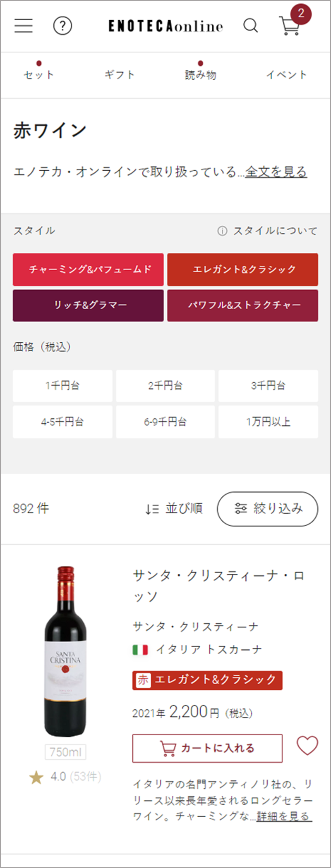Switch to the 読み物 tab
This screenshot has height=868, width=331.
pos(201,74)
